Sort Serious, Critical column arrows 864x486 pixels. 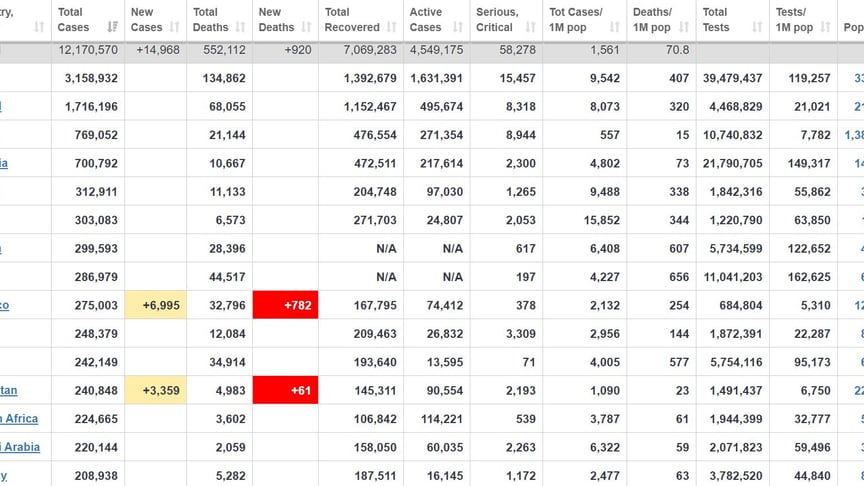coord(530,26)
